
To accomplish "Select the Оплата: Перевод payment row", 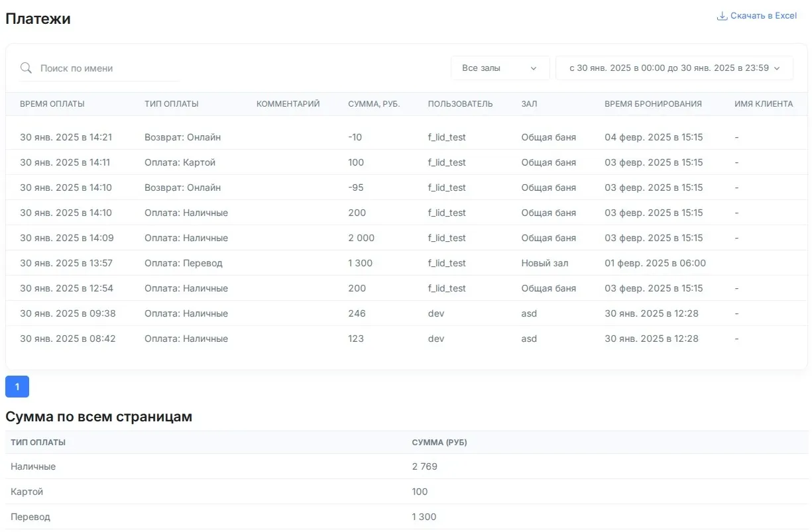I will click(x=184, y=263).
